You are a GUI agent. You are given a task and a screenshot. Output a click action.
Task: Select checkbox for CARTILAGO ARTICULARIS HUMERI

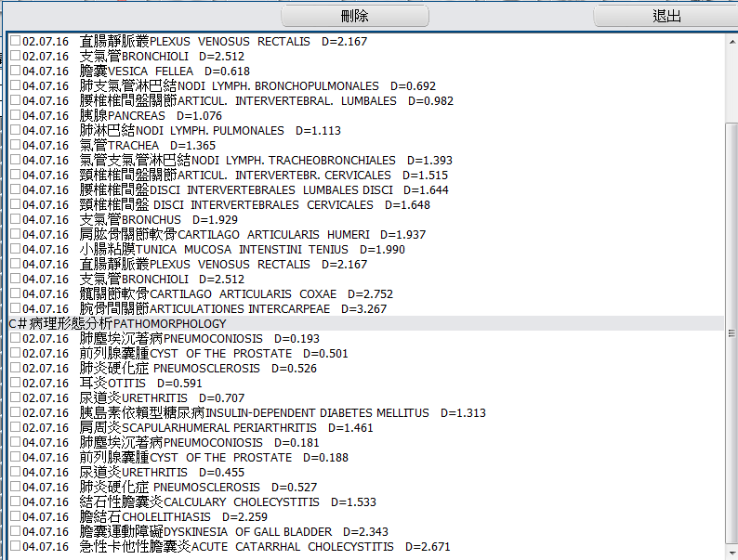point(15,235)
